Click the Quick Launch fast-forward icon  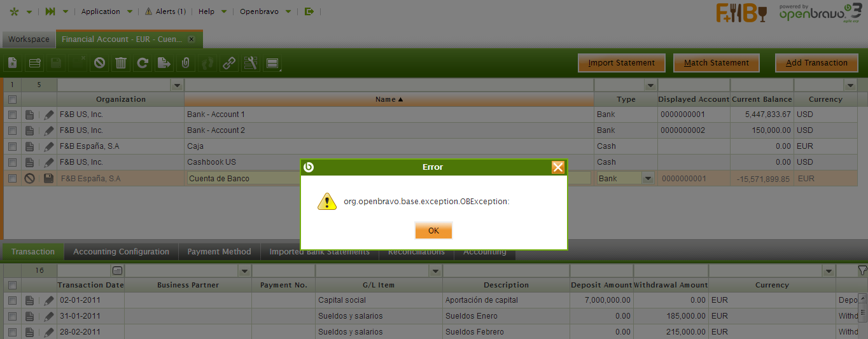tap(50, 11)
